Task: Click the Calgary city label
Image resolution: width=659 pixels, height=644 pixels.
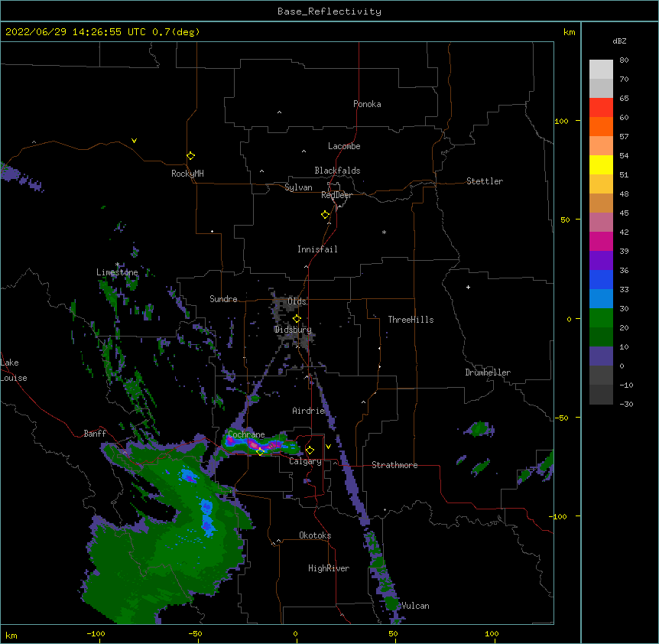Action: [x=305, y=461]
